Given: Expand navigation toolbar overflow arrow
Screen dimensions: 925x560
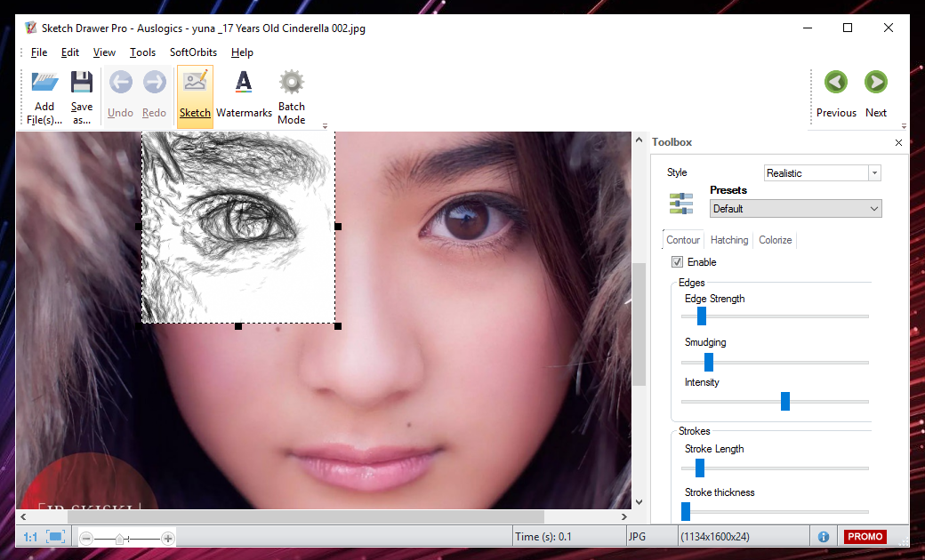Looking at the screenshot, I should (904, 126).
